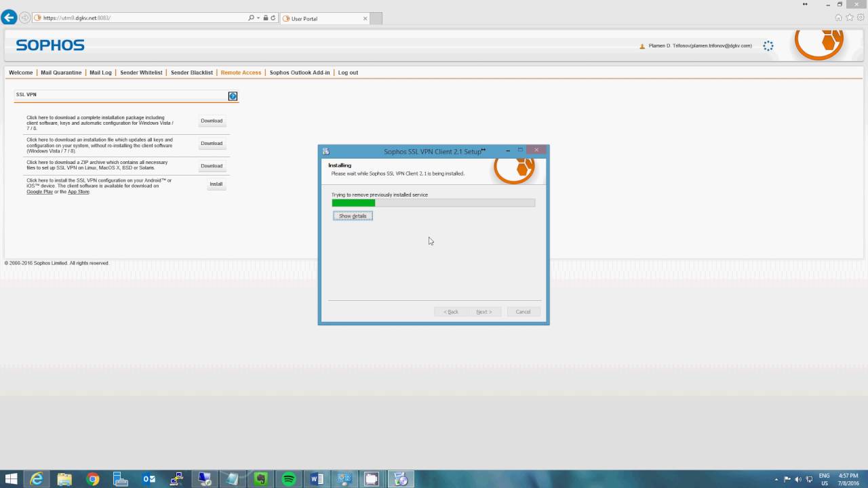Click the Action Center flag tray icon
This screenshot has width=868, height=488.
[x=787, y=479]
